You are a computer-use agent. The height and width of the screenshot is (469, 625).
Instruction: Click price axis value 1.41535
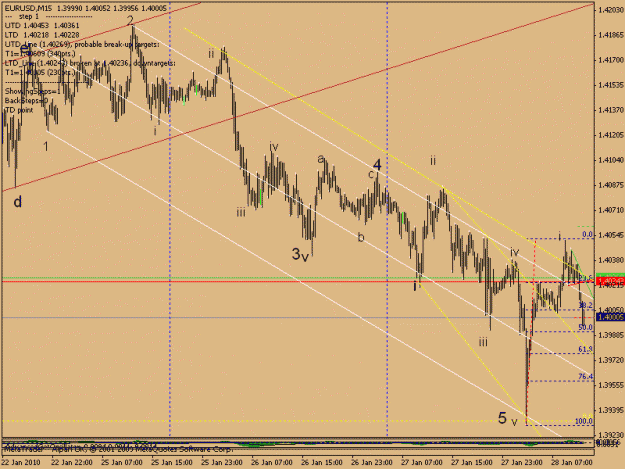(611, 85)
